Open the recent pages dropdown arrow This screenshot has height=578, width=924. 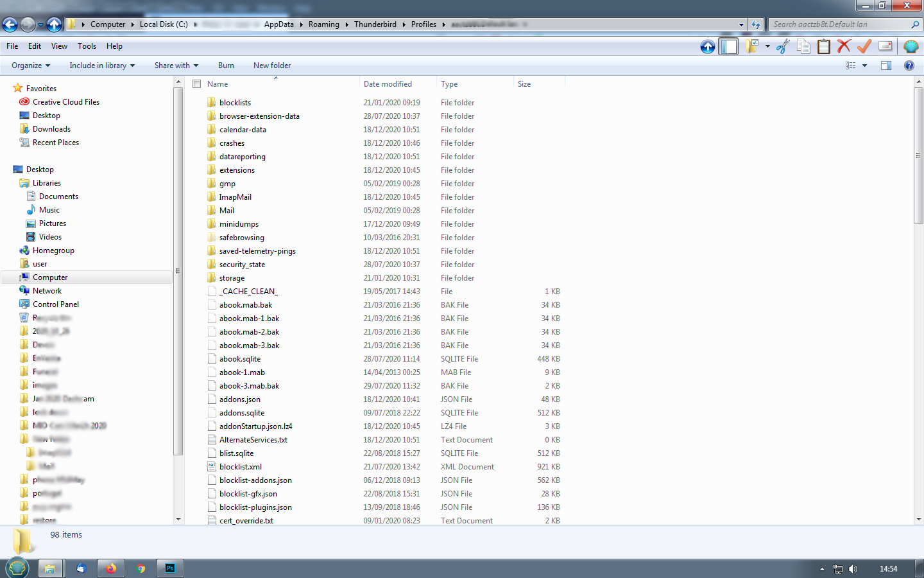(x=40, y=24)
